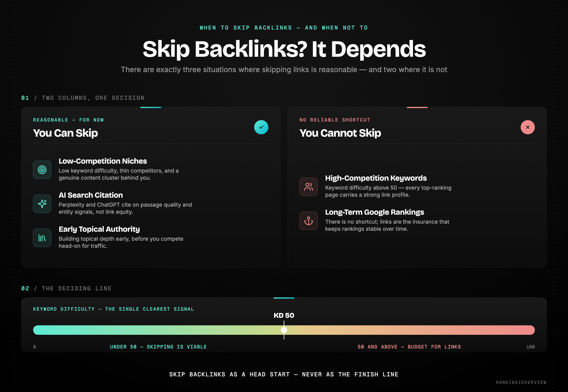Click the users icon beside High-Competition Keywords

pos(309,187)
